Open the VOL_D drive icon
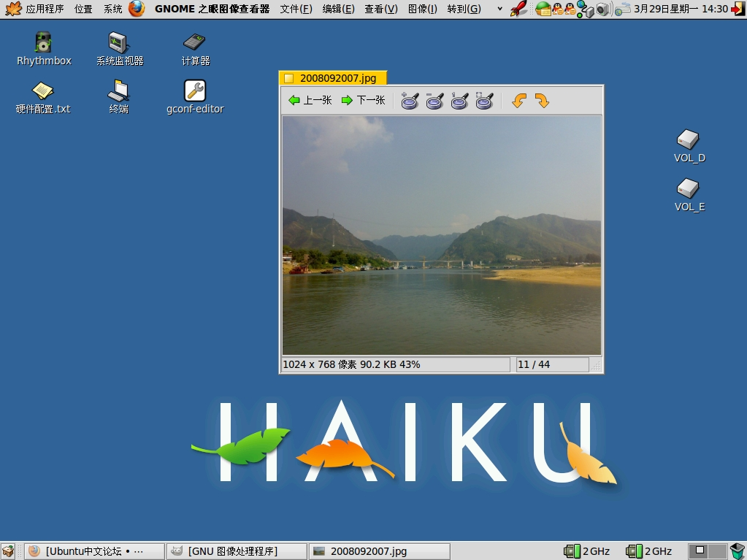This screenshot has width=747, height=560. pyautogui.click(x=689, y=146)
